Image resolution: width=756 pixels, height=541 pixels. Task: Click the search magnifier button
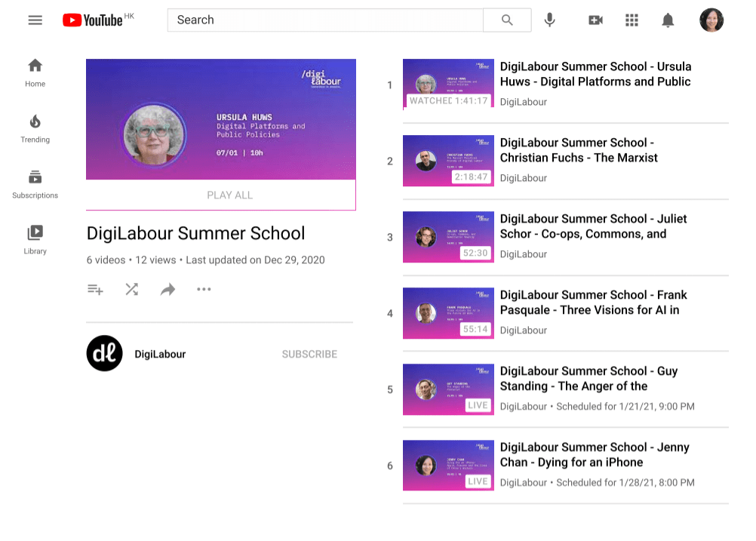coord(507,20)
